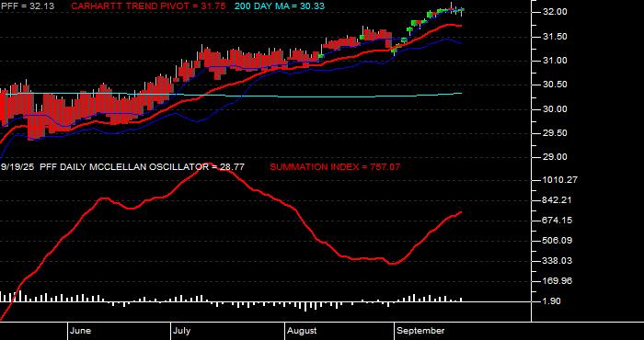Click the July label on time axis

[x=181, y=331]
